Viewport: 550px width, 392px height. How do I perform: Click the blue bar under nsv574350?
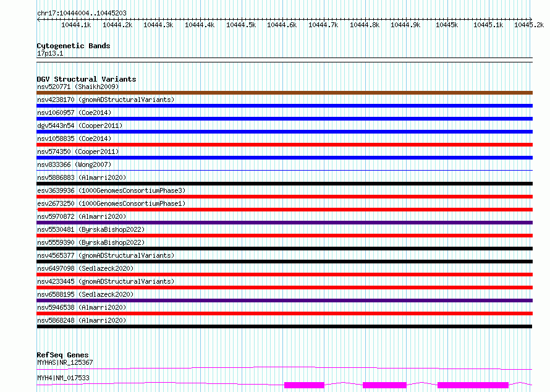(284, 158)
